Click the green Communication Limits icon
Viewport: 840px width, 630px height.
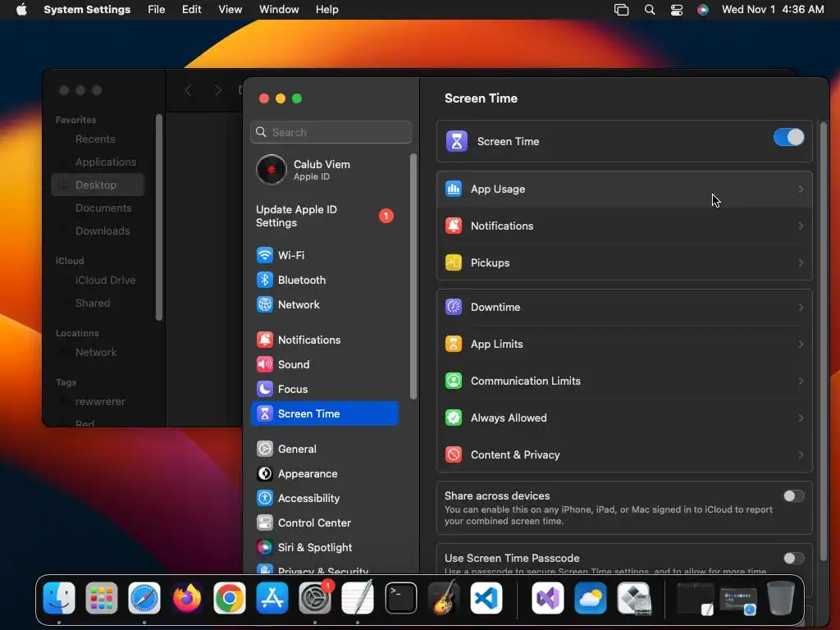click(454, 381)
